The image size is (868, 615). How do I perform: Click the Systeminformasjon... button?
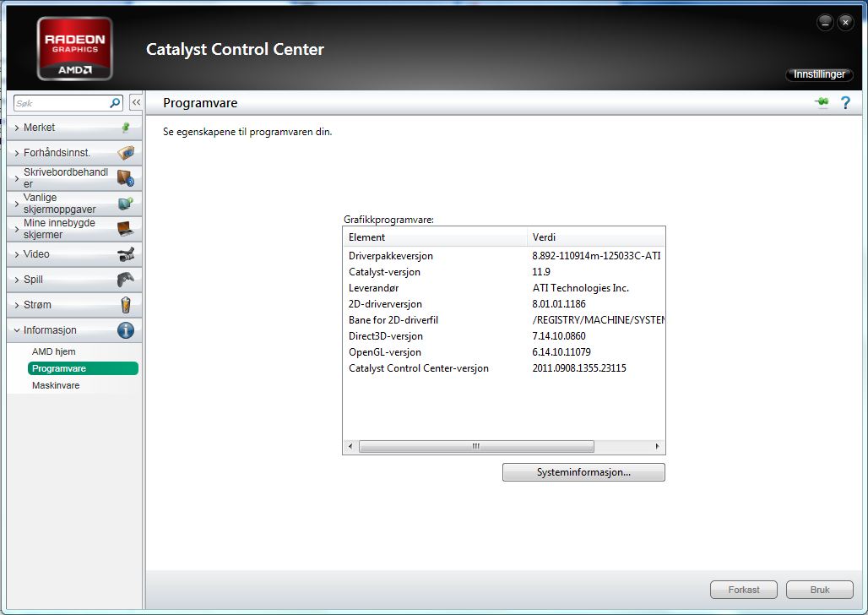583,472
